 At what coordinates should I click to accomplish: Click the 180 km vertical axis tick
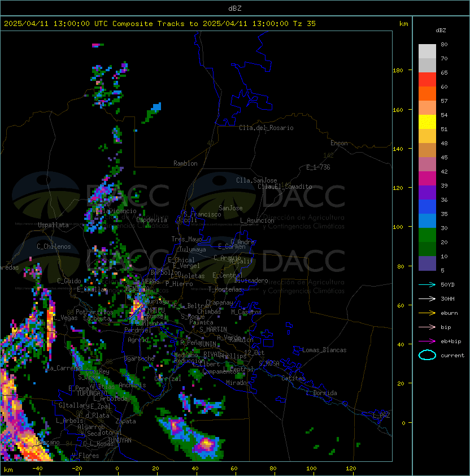398,71
